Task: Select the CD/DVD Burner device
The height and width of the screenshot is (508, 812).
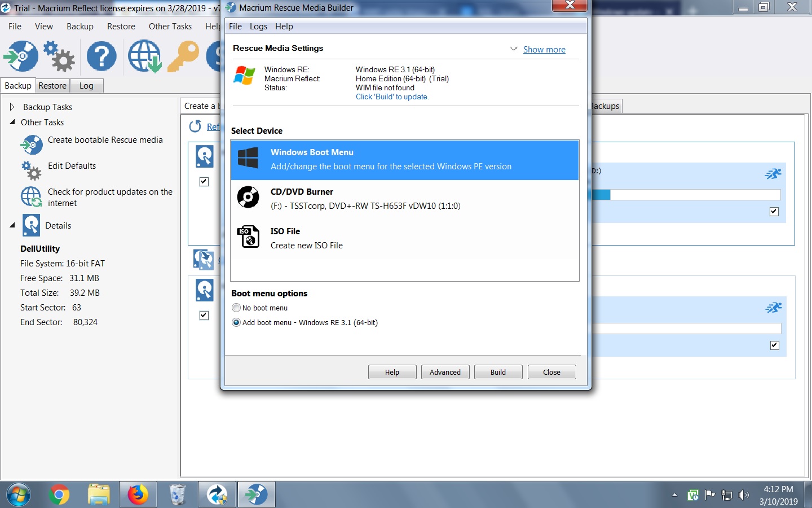Action: point(404,199)
